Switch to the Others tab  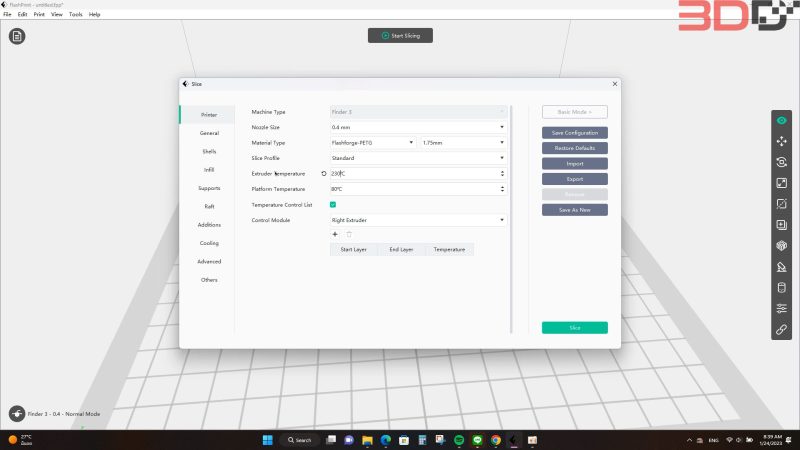[x=209, y=280]
